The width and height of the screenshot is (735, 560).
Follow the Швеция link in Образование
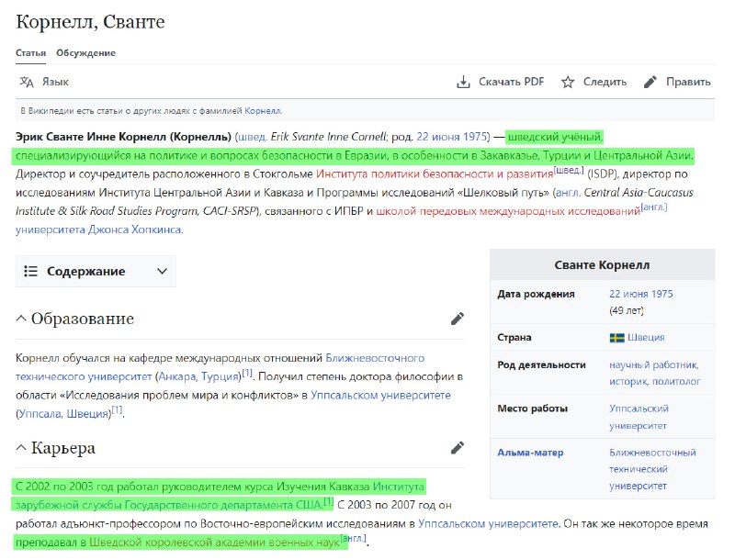[87, 414]
